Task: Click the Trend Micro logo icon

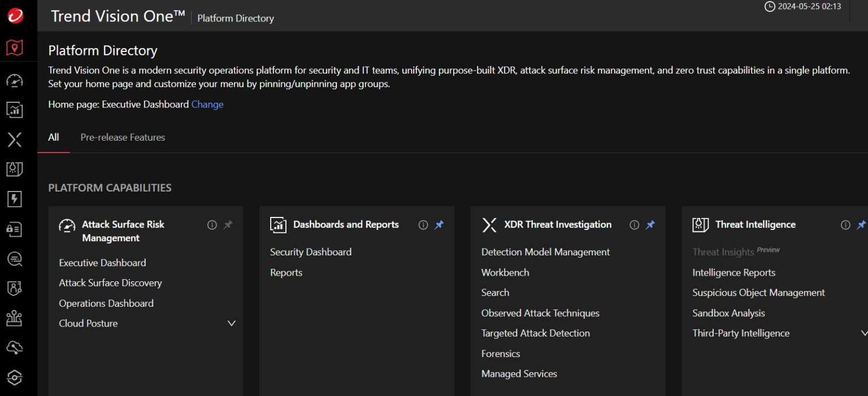Action: [x=15, y=16]
